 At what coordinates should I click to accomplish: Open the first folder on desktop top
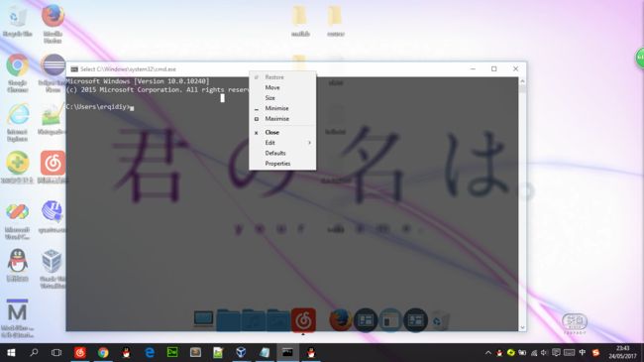[300, 21]
